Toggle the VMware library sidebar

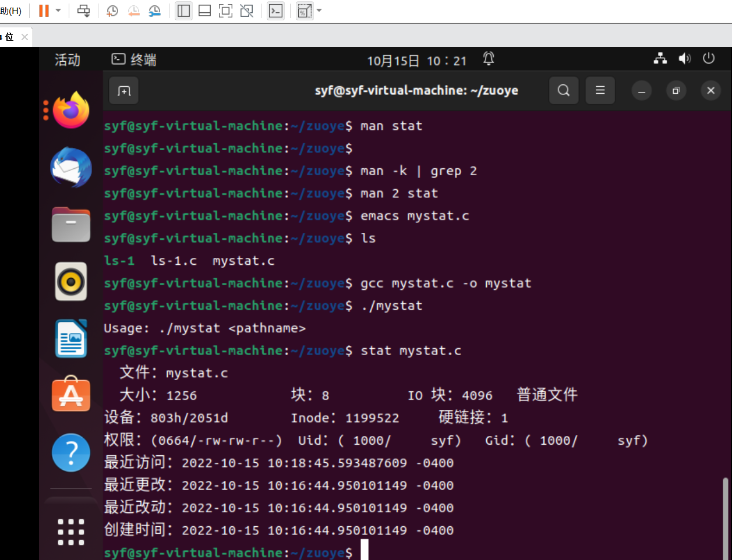pyautogui.click(x=183, y=10)
